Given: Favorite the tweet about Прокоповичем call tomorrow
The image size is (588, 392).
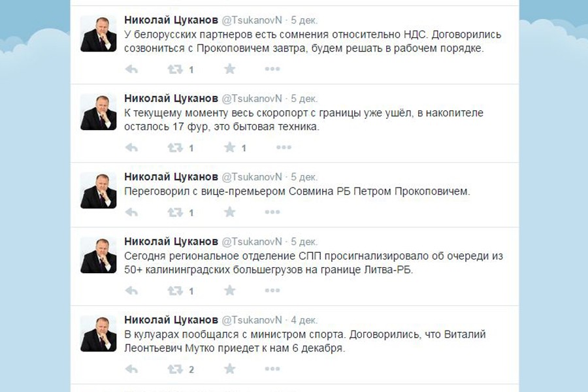Looking at the screenshot, I should coord(229,69).
